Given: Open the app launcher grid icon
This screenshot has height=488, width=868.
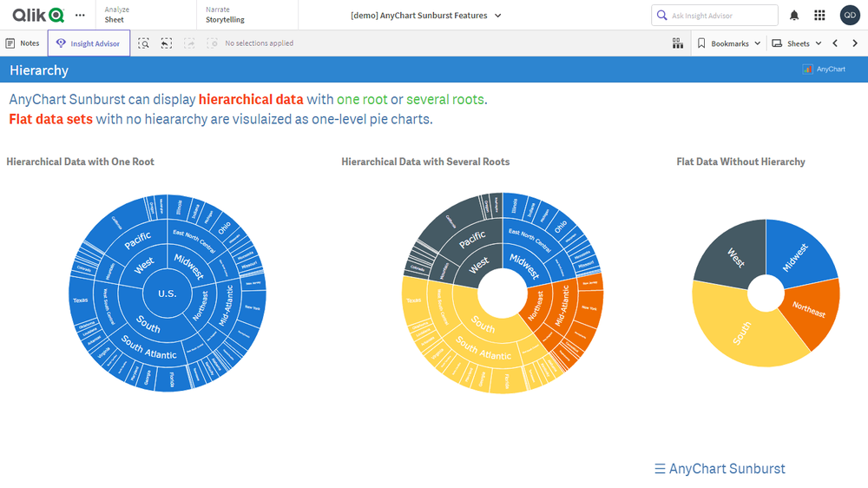Looking at the screenshot, I should point(819,16).
